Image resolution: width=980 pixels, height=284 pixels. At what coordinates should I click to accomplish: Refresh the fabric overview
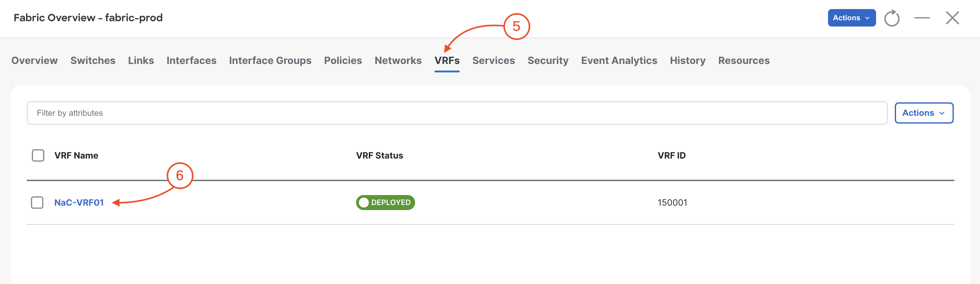pos(892,18)
